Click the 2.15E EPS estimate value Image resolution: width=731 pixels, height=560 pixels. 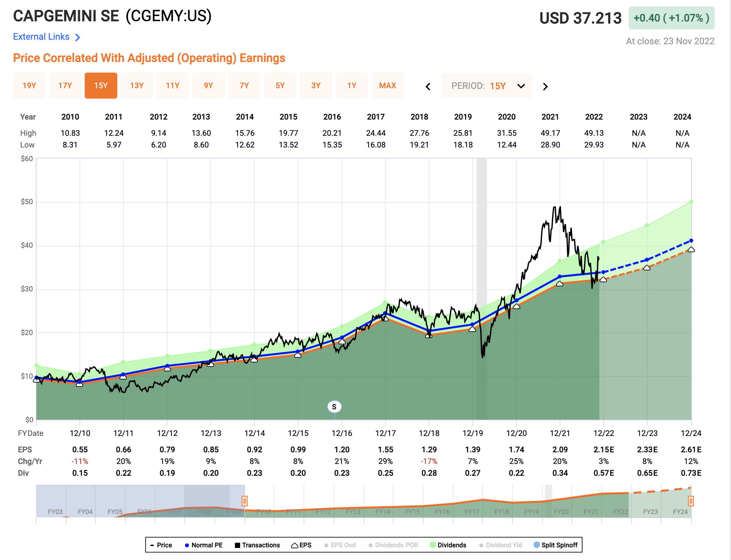[x=604, y=450]
